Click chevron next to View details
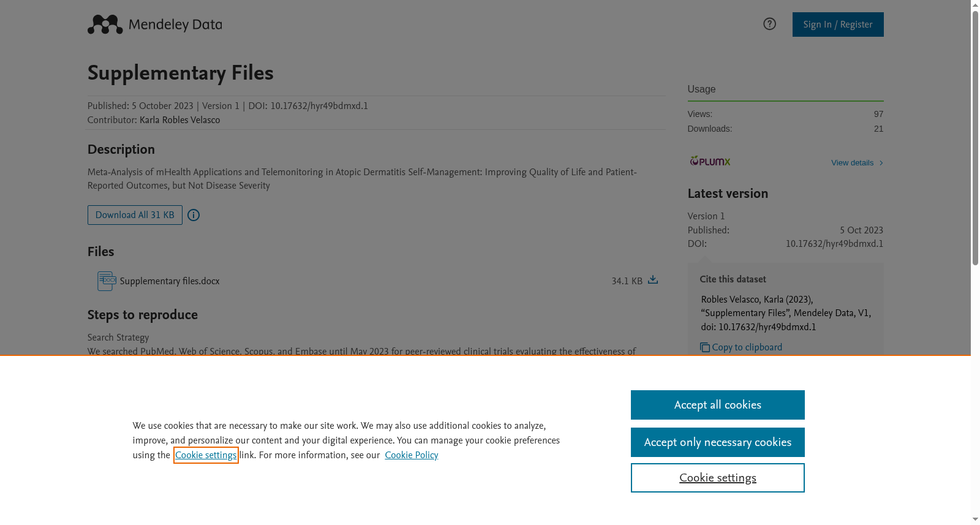This screenshot has width=980, height=525. click(x=881, y=163)
